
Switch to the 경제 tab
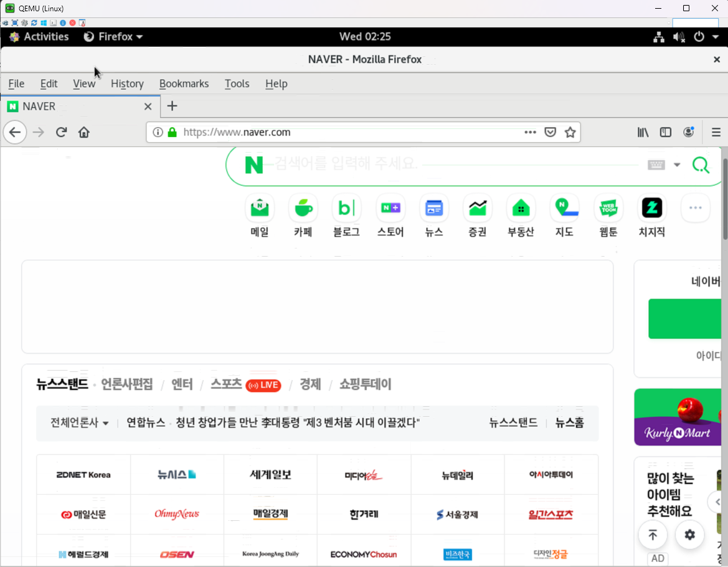(x=310, y=384)
